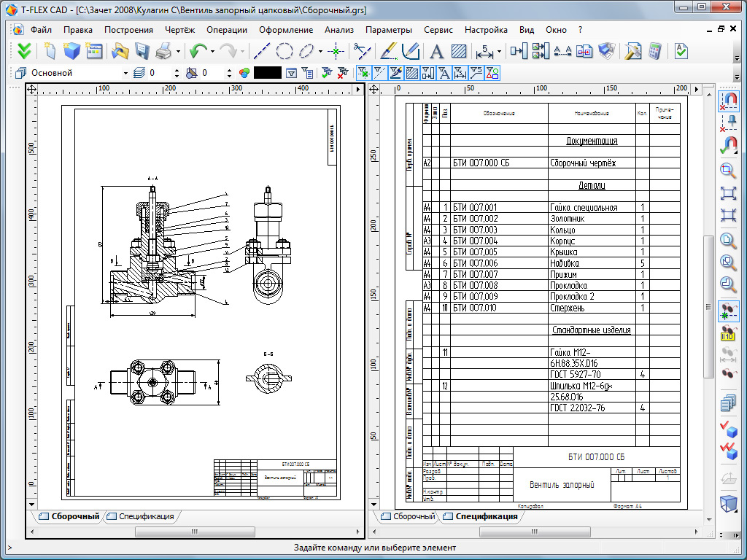Expand the print options dropdown arrow
This screenshot has height=560, width=747.
point(178,51)
